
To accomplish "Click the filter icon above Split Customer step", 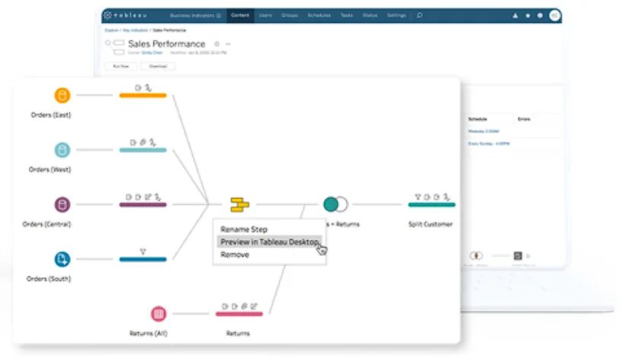I will click(418, 197).
